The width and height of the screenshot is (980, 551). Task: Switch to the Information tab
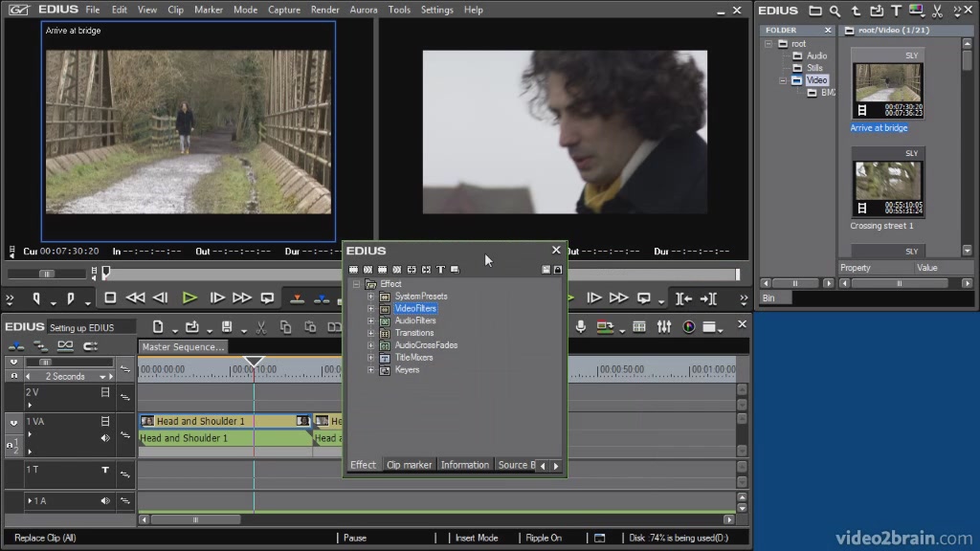(464, 465)
